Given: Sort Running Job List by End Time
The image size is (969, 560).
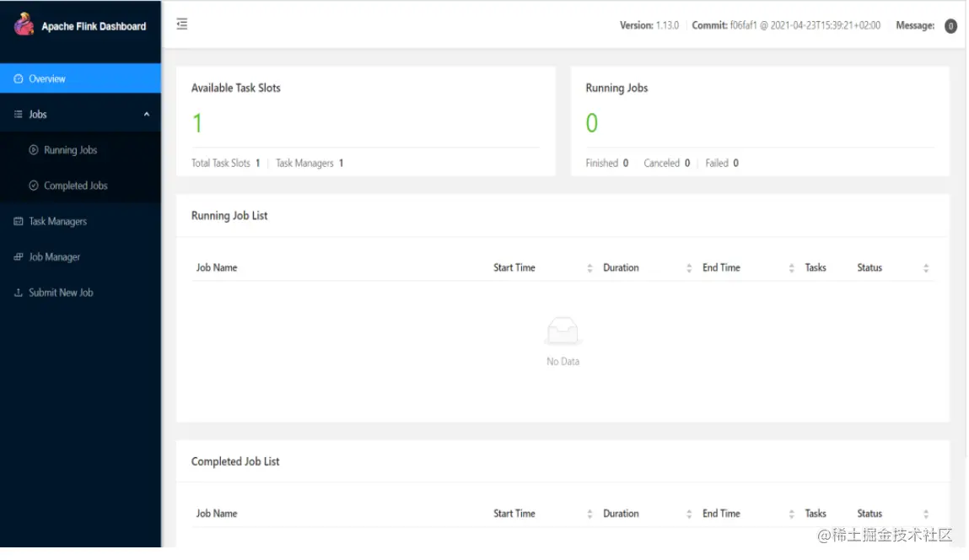Looking at the screenshot, I should pyautogui.click(x=791, y=268).
